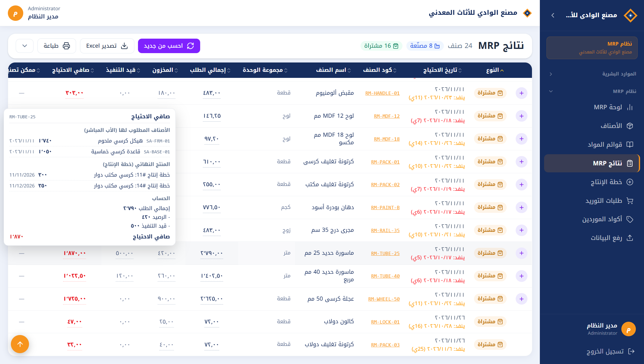Expand the RM-MDF-12 row plus button
This screenshot has width=644, height=364.
click(x=521, y=116)
